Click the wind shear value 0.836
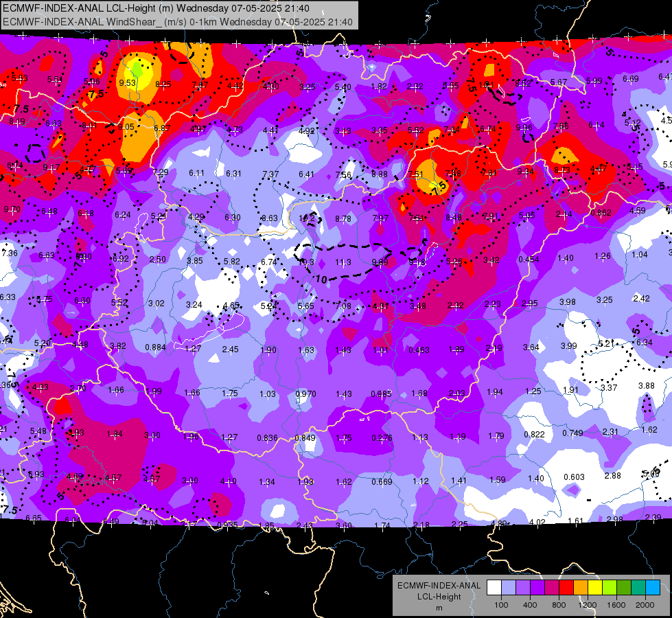 tap(267, 437)
